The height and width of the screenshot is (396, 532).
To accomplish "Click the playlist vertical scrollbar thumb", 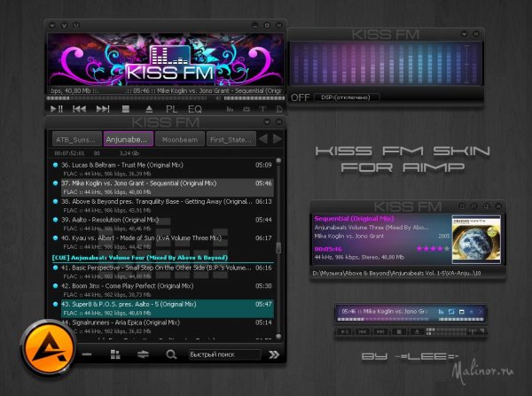I will coord(278,248).
